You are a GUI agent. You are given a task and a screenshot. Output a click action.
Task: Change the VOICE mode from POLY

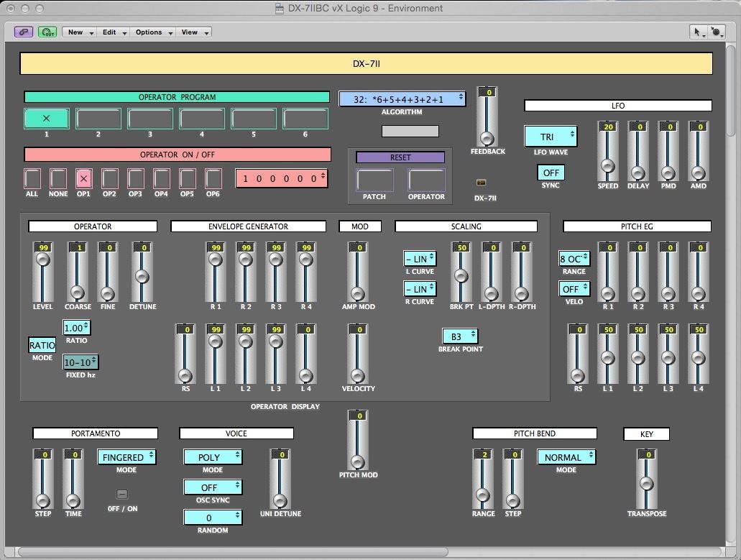212,457
